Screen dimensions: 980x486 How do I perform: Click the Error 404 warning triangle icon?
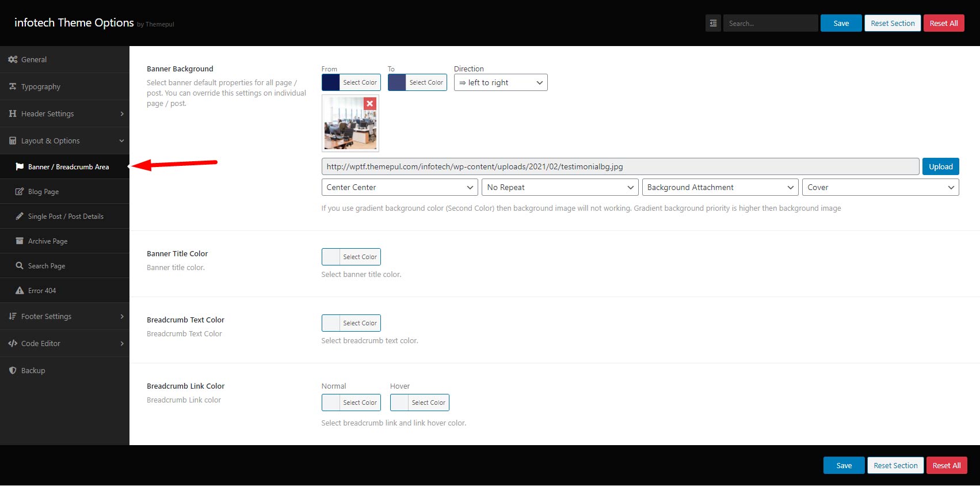pyautogui.click(x=20, y=290)
